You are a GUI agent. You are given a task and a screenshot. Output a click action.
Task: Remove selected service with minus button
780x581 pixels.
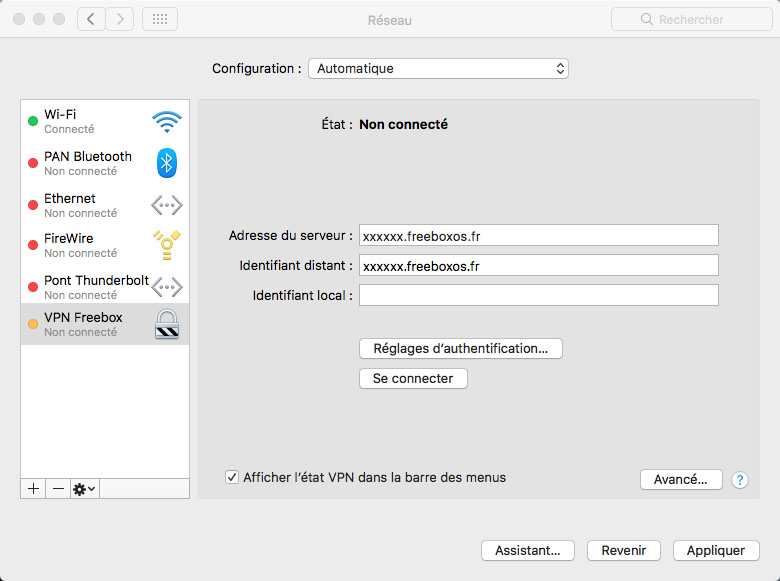(x=58, y=488)
